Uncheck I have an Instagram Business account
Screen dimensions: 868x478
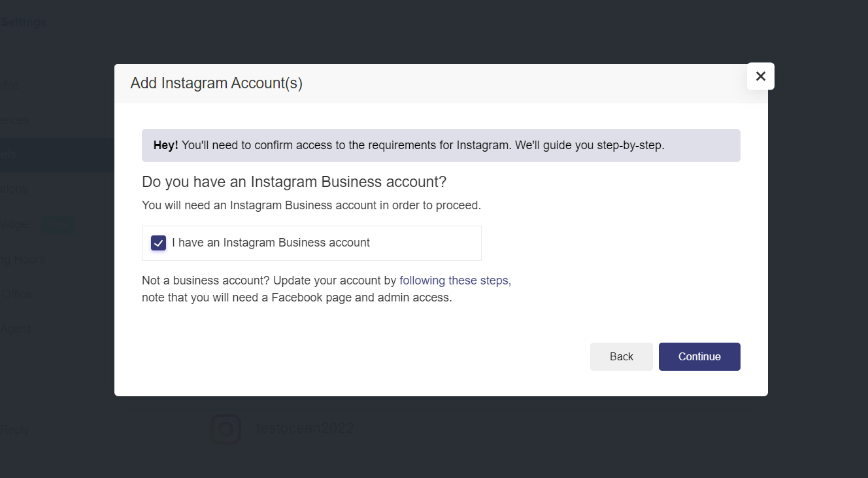pos(158,243)
